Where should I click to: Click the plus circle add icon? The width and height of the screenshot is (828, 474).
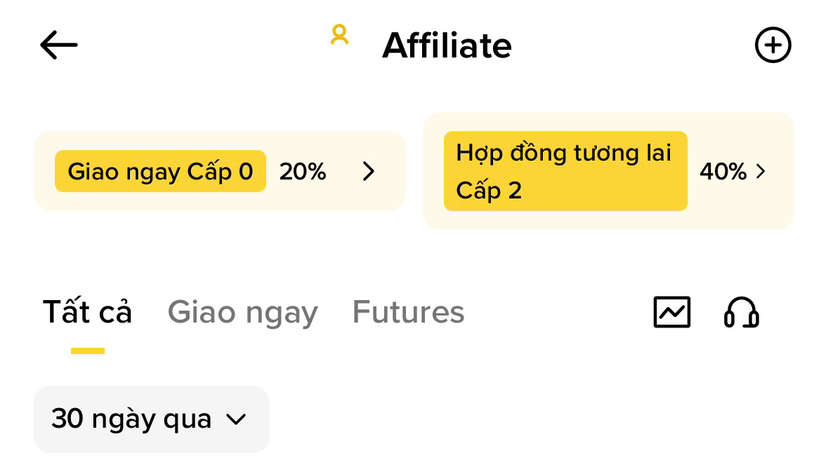[x=772, y=45]
